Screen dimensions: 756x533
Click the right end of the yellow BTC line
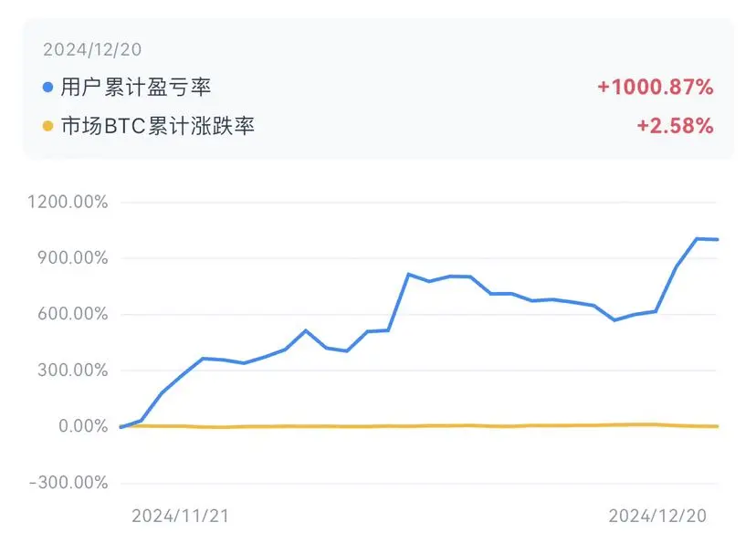718,426
